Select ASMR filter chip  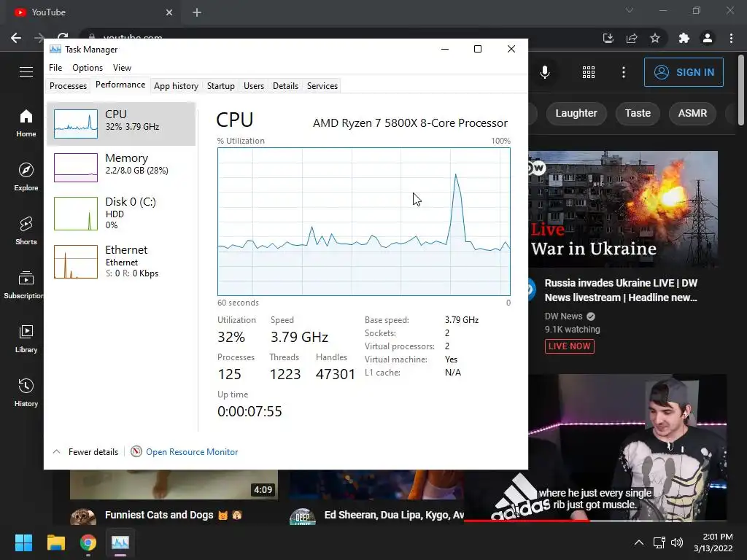click(693, 113)
